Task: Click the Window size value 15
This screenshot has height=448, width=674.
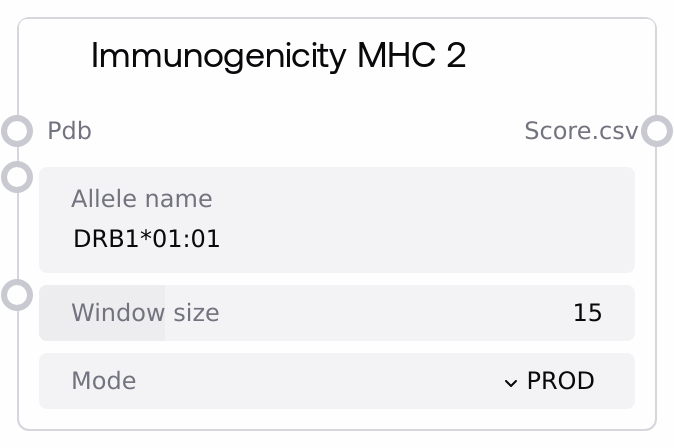Action: pyautogui.click(x=587, y=313)
